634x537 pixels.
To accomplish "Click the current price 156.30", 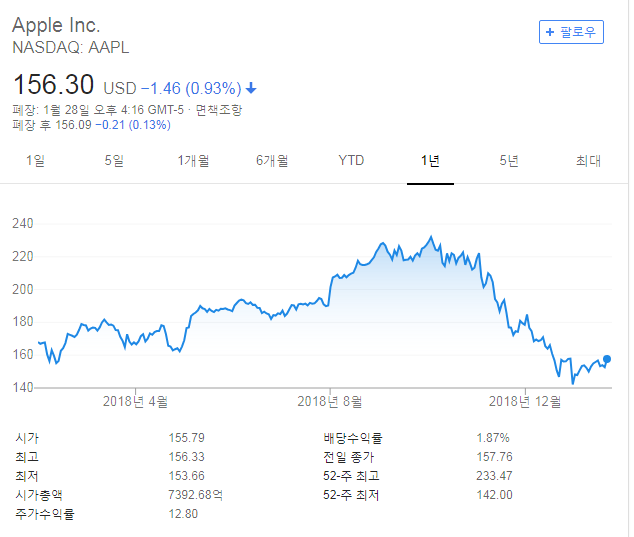I will click(x=52, y=84).
